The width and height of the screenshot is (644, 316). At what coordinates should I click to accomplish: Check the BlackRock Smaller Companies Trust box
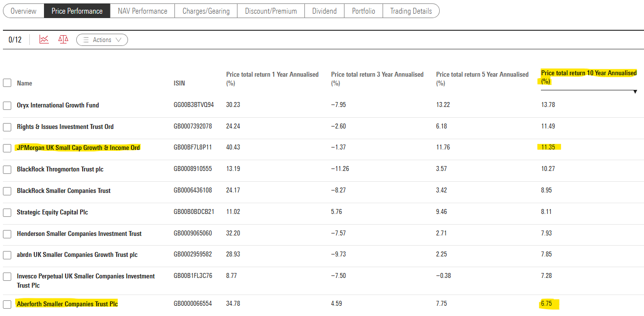tap(7, 191)
